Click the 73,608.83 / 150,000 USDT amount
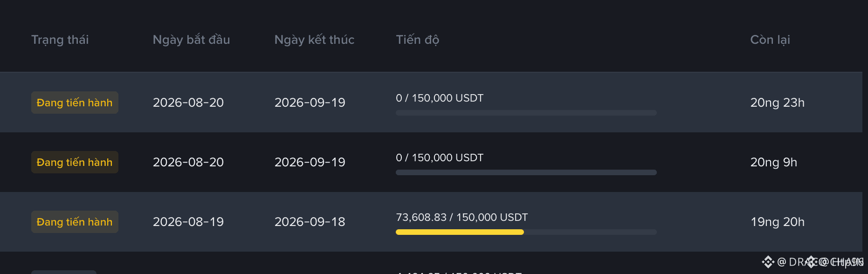 coord(462,217)
